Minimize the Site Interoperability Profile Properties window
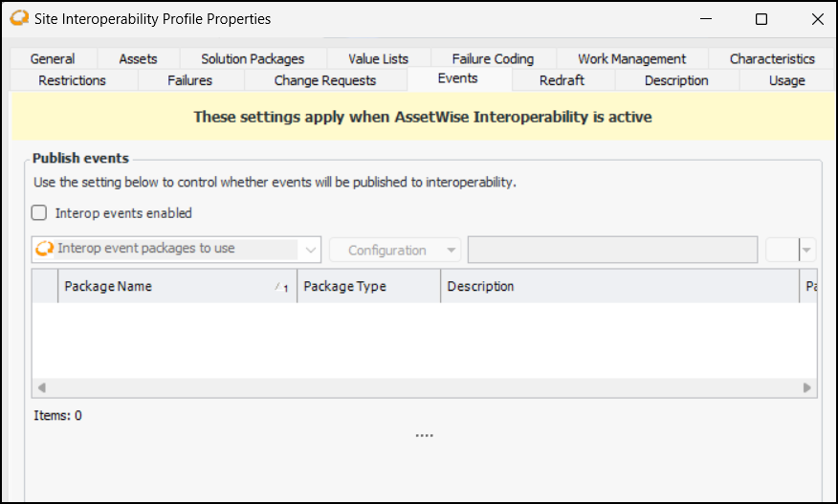Viewport: 838px width, 504px height. [x=706, y=19]
